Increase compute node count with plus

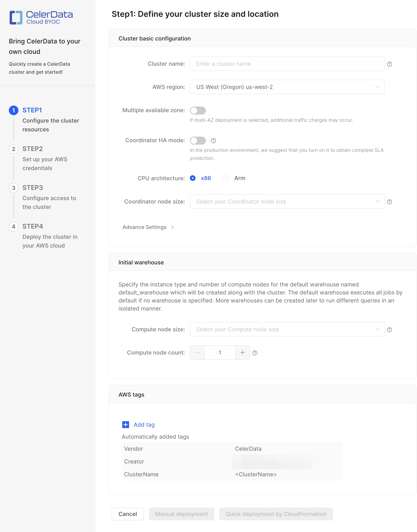(242, 353)
